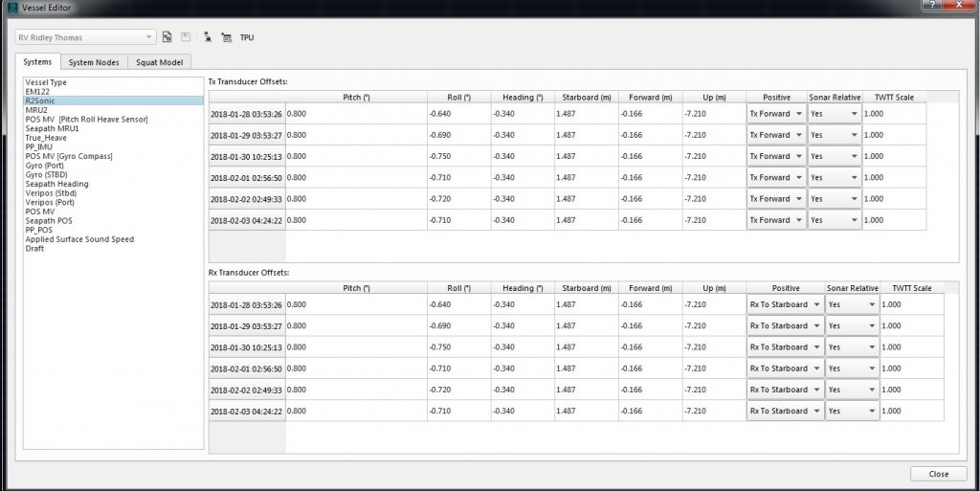Image resolution: width=980 pixels, height=491 pixels.
Task: Select Seapath Heading in the systems list
Action: pos(56,184)
